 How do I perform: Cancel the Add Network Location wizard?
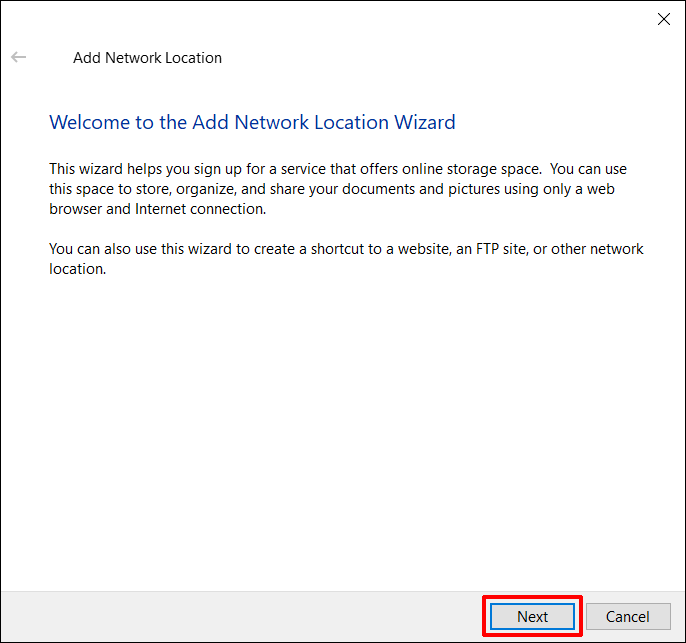(628, 616)
